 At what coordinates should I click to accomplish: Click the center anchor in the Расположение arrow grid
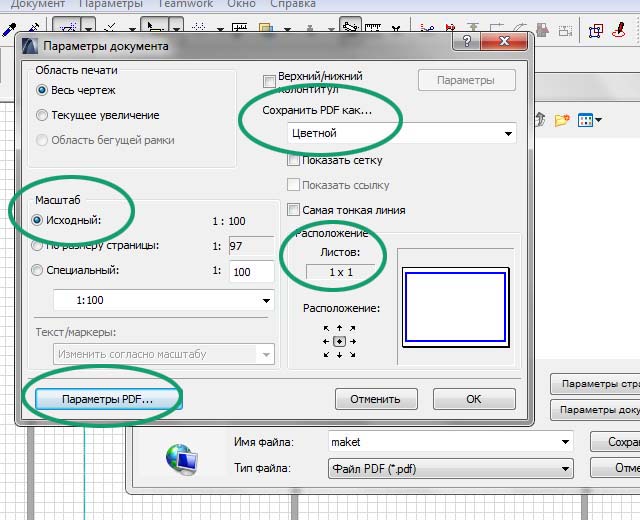(340, 341)
